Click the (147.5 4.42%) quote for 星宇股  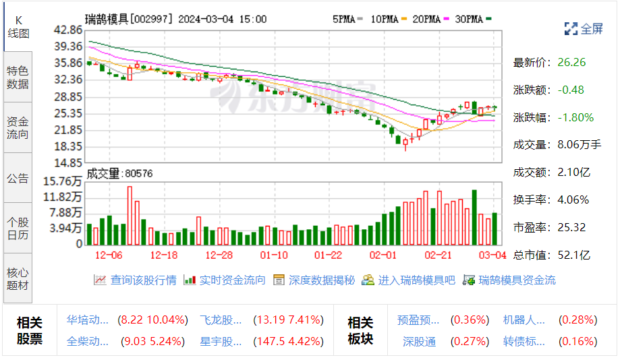[x=288, y=341]
